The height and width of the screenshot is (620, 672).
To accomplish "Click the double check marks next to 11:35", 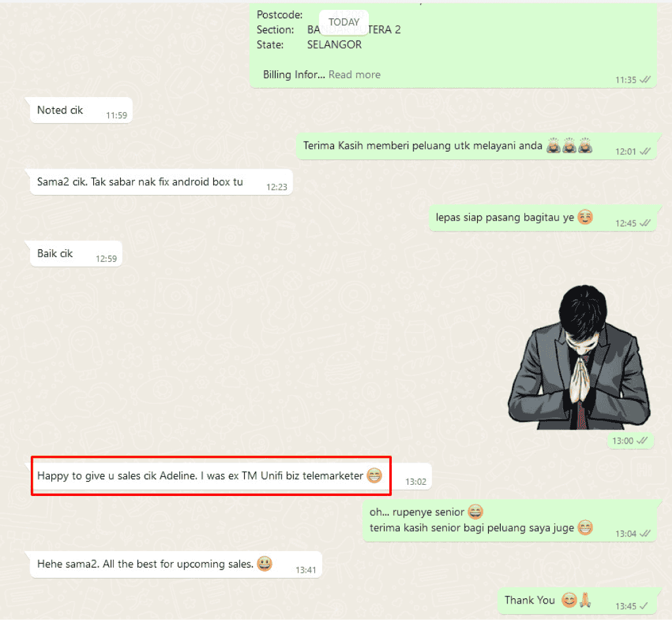I will point(644,79).
